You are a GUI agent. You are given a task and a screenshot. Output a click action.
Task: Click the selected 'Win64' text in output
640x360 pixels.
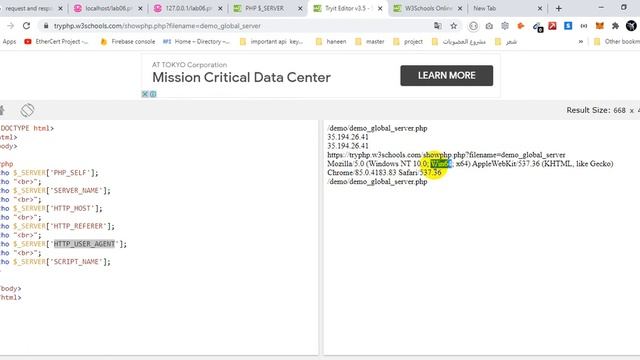tap(441, 164)
